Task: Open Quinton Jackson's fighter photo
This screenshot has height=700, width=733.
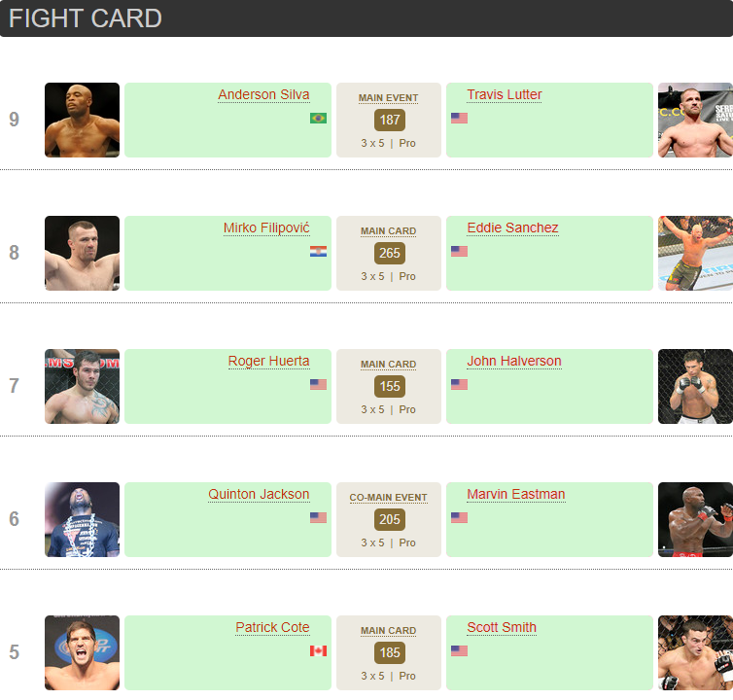Action: [82, 519]
